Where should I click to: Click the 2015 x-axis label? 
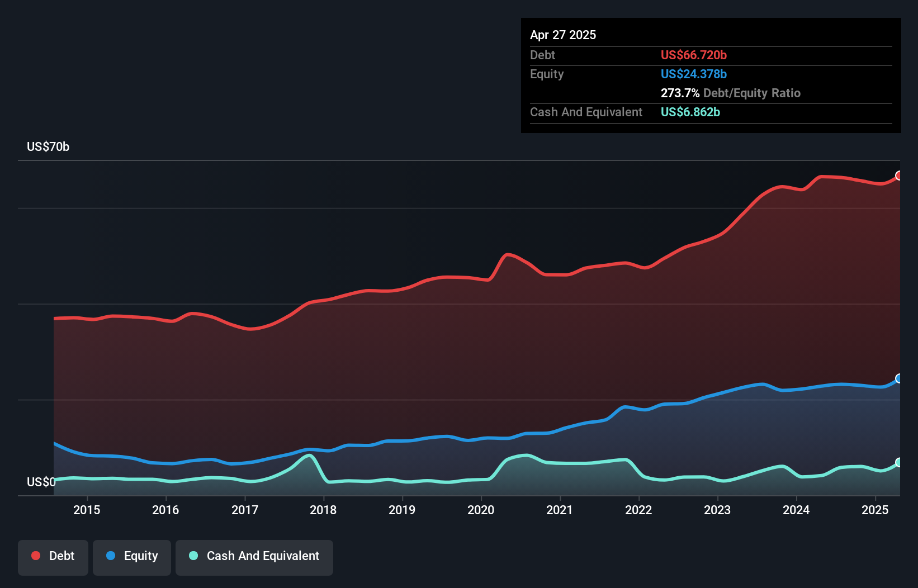(87, 510)
